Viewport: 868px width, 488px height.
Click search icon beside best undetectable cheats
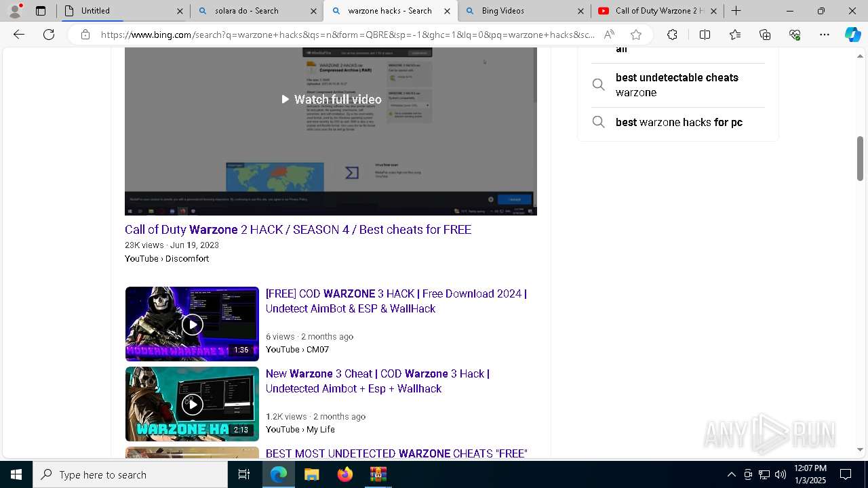[x=598, y=85]
